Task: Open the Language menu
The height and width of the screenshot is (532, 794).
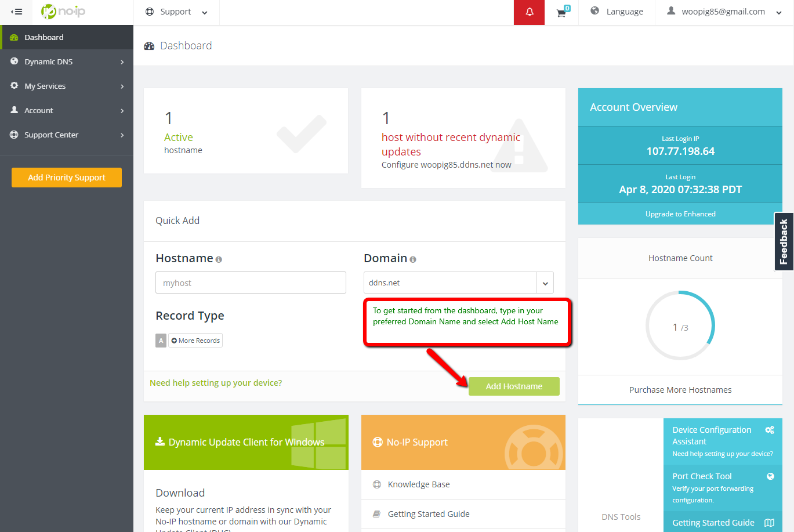Action: tap(617, 12)
